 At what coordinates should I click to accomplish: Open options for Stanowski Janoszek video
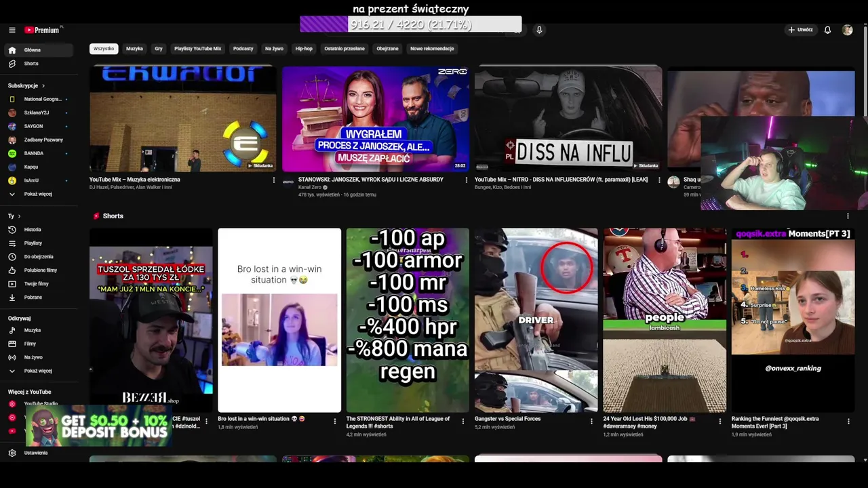[466, 180]
